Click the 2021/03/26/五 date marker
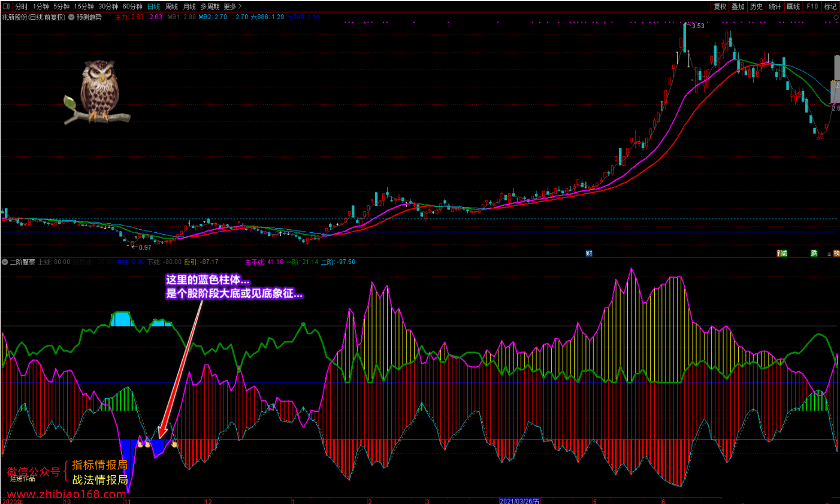 [x=519, y=501]
